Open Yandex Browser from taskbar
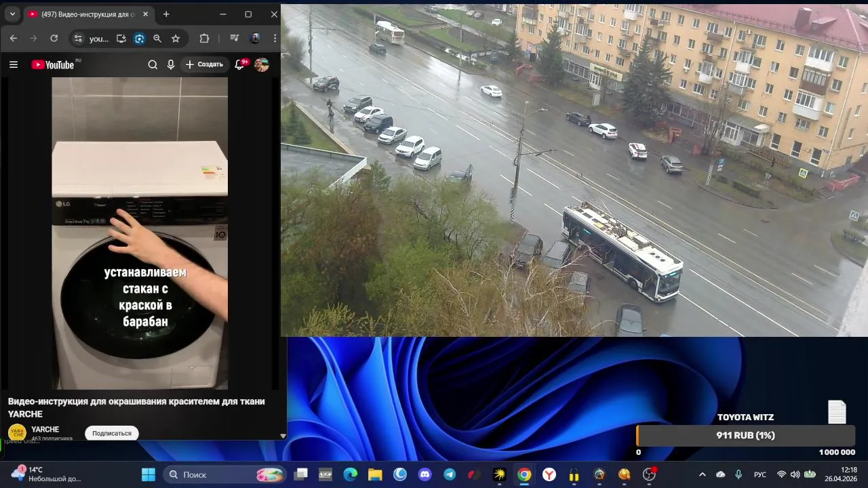 coord(549,474)
